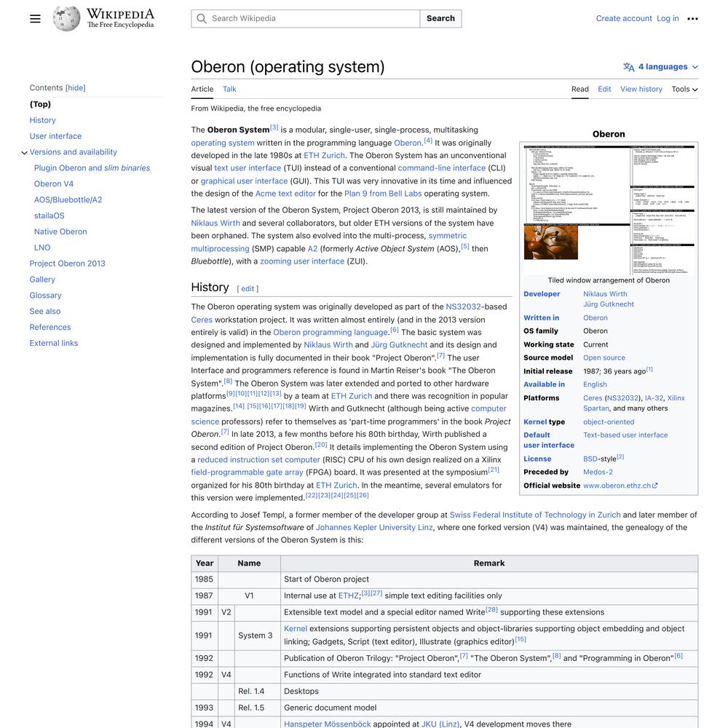Open the hamburger main menu
Viewport: 728px width, 728px height.
35,19
